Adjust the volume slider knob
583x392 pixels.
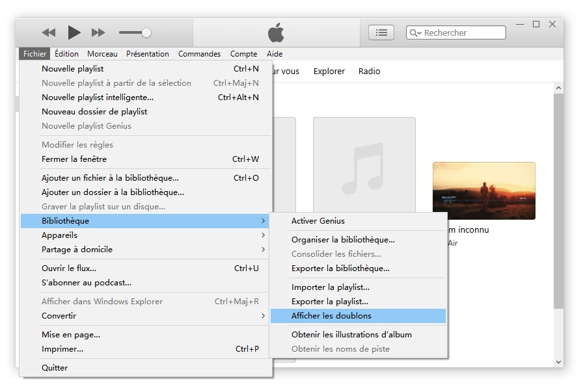[x=146, y=33]
